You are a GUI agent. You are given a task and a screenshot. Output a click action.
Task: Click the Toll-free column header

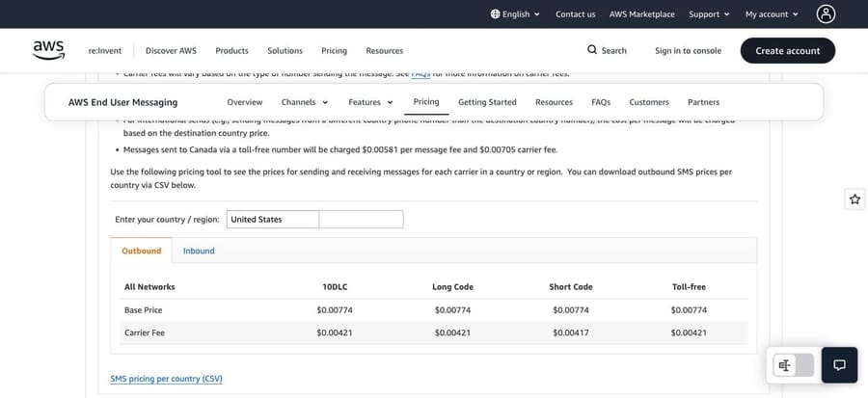coord(689,287)
